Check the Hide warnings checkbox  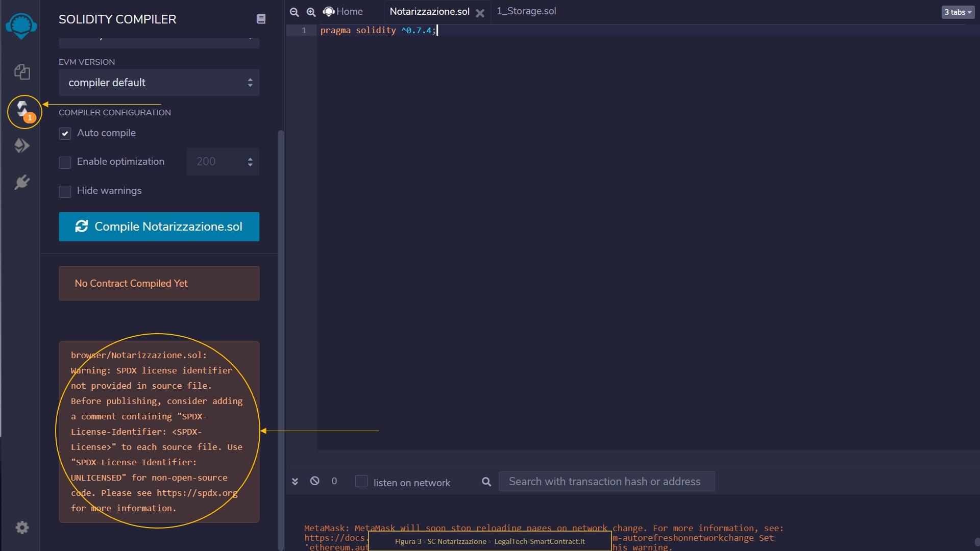65,191
